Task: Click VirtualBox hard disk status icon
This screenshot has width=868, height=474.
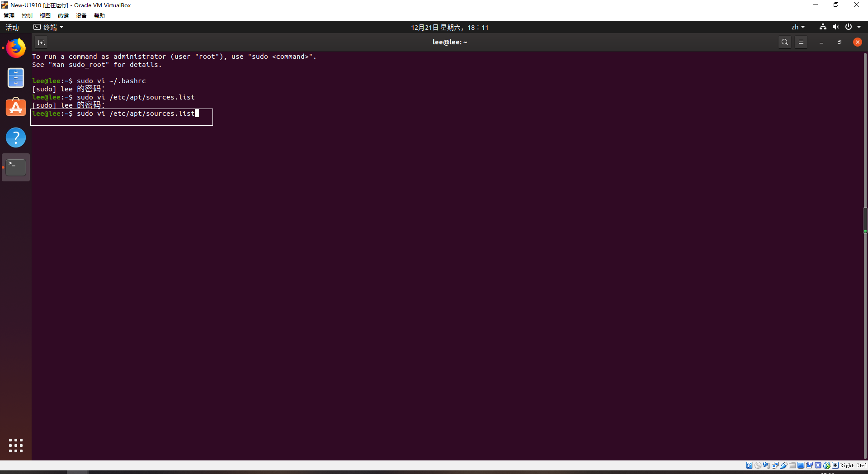Action: tap(749, 465)
